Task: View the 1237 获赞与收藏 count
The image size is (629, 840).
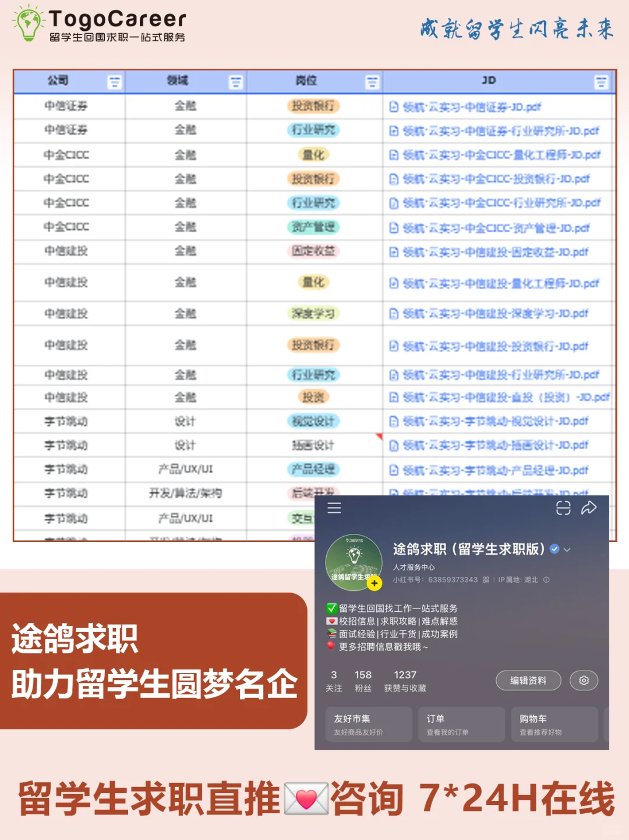Action: point(405,681)
